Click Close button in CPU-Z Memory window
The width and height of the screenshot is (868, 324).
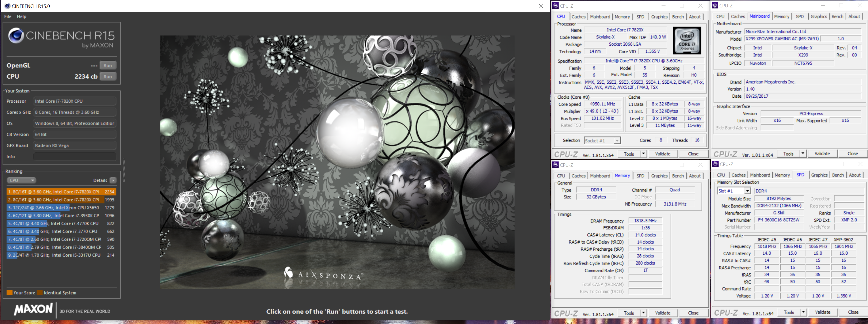tap(693, 313)
